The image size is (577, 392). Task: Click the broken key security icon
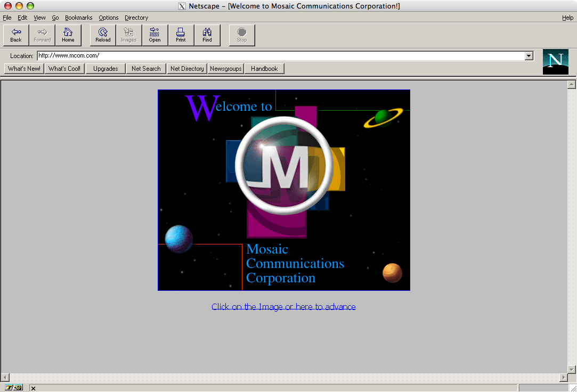point(14,387)
